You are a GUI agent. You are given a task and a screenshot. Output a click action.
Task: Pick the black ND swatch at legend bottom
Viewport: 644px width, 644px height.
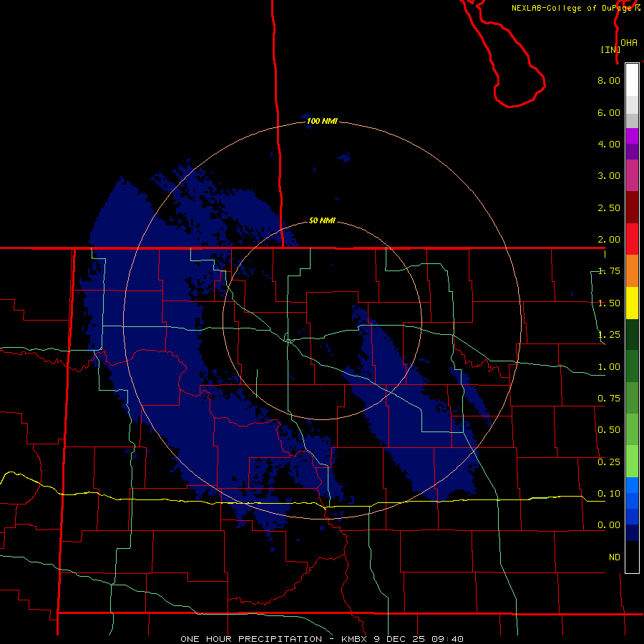tap(632, 557)
